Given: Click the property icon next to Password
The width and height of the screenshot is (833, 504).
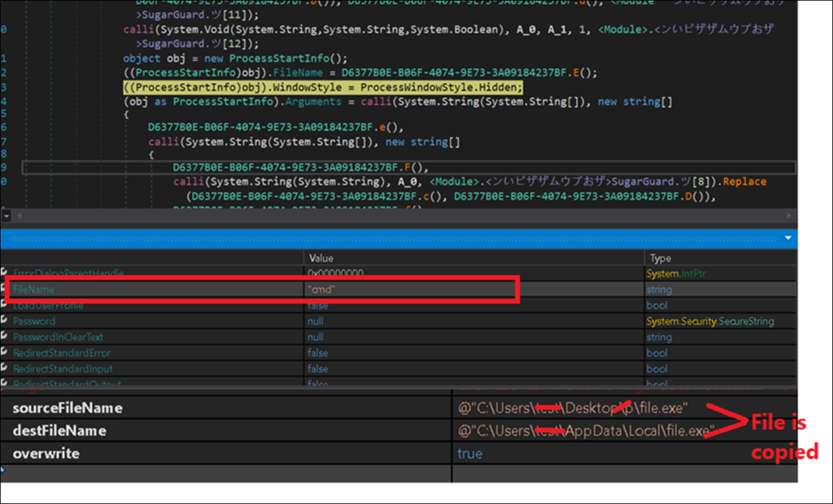Looking at the screenshot, I should coord(5,321).
